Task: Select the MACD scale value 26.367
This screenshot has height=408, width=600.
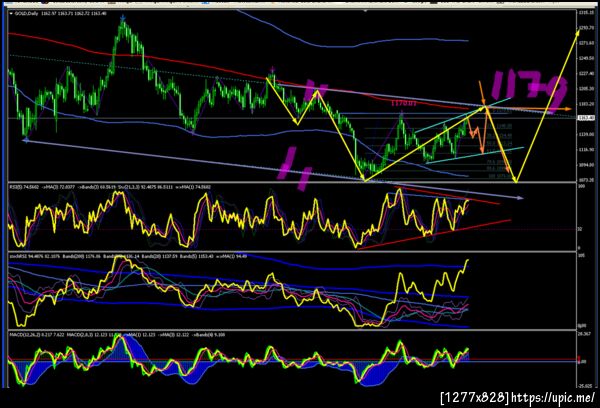Action: 584,334
